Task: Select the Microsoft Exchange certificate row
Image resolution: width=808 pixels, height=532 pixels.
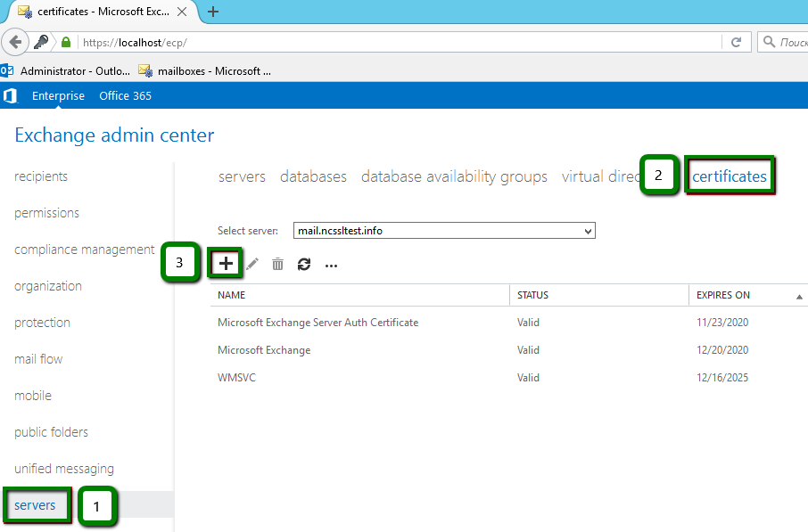Action: point(509,350)
